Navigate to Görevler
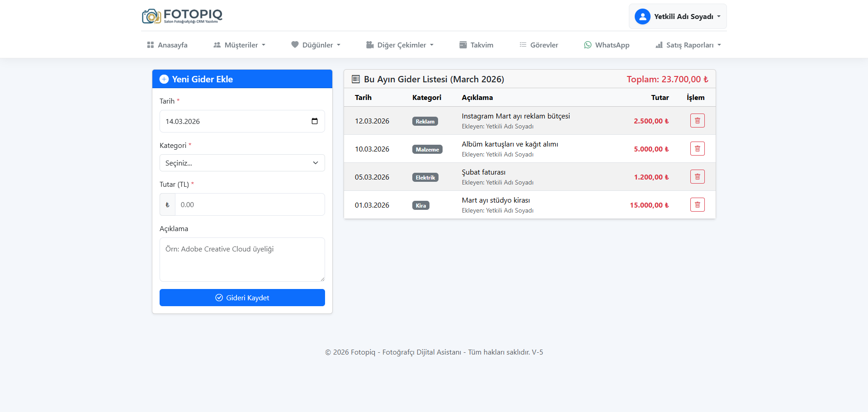 click(539, 45)
